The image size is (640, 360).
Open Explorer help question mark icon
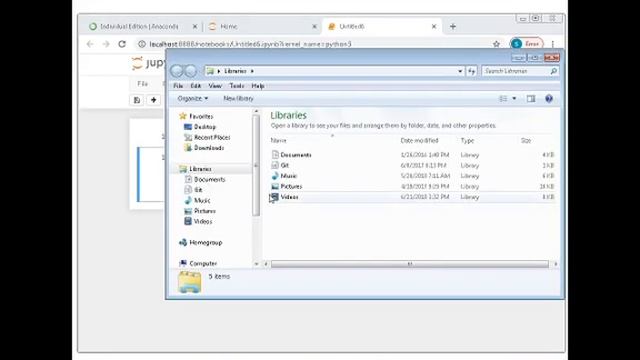coord(549,99)
